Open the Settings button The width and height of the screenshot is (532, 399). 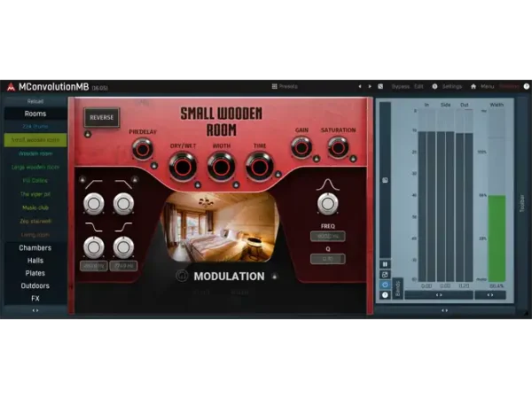tap(451, 87)
